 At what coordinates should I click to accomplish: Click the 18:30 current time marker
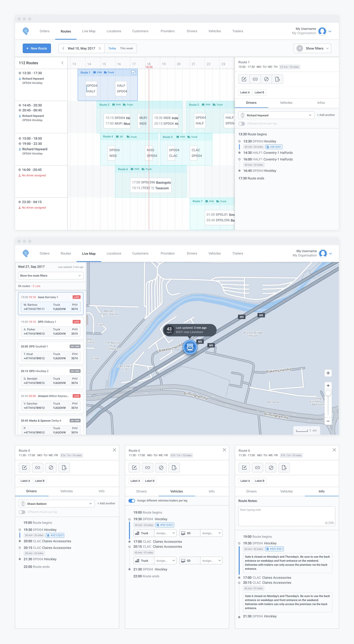tap(149, 67)
